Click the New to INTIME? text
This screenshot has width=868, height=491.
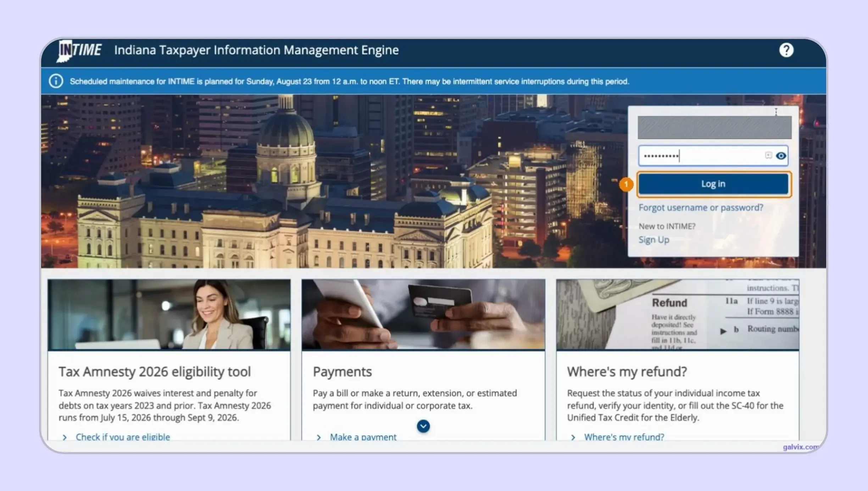coord(667,226)
